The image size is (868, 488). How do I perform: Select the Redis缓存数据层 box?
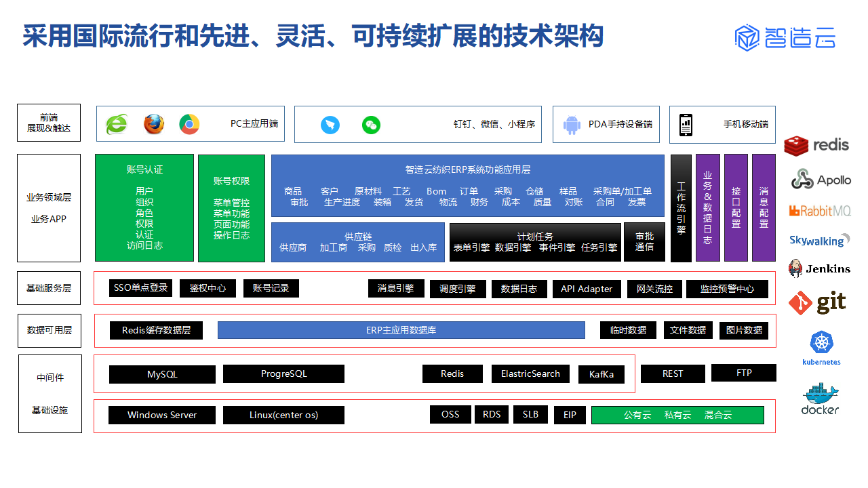(157, 331)
